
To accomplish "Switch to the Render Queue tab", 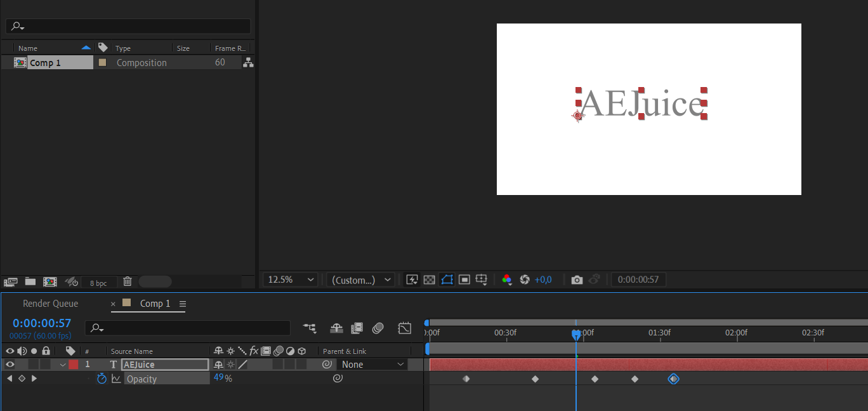I will 51,304.
